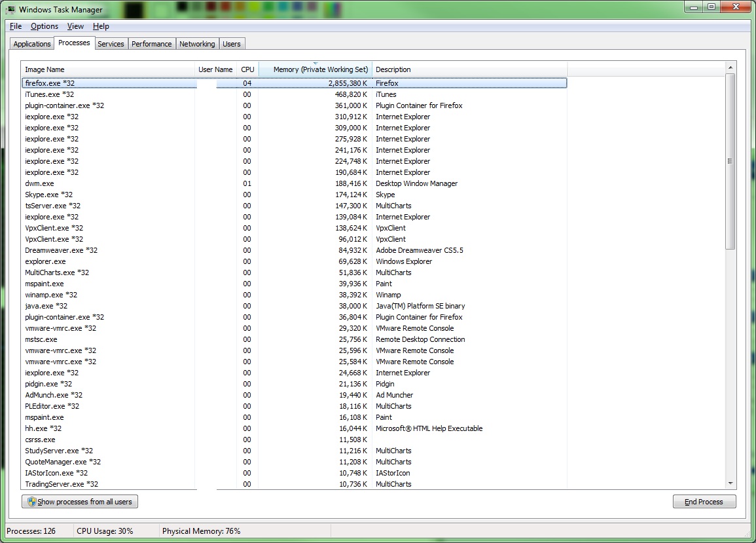Sort by CPU column header
The width and height of the screenshot is (756, 543).
point(247,69)
